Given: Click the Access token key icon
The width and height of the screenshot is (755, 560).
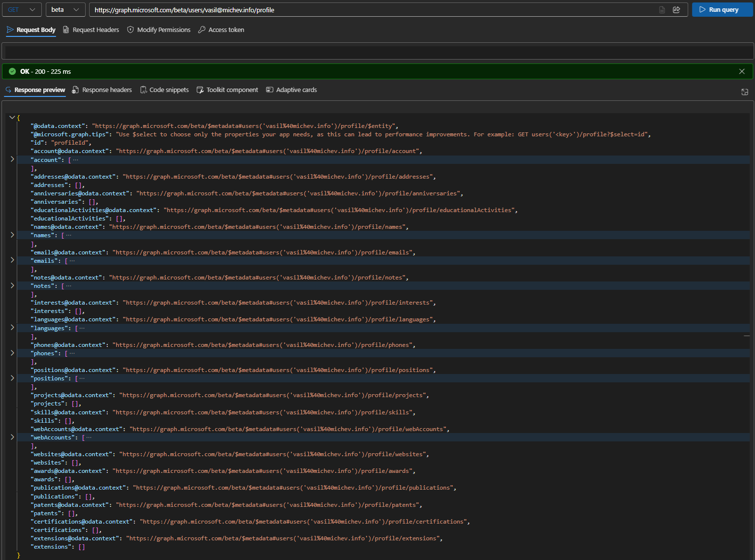Looking at the screenshot, I should tap(201, 30).
